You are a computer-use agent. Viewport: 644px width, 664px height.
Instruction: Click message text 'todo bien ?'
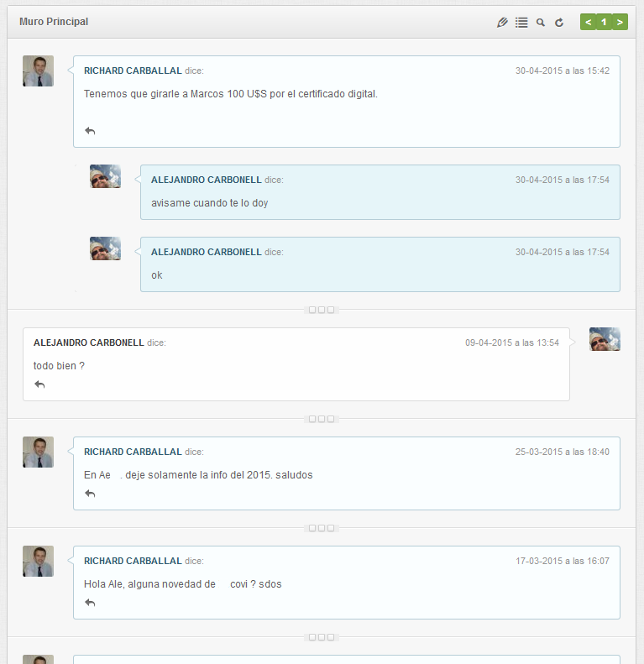59,366
